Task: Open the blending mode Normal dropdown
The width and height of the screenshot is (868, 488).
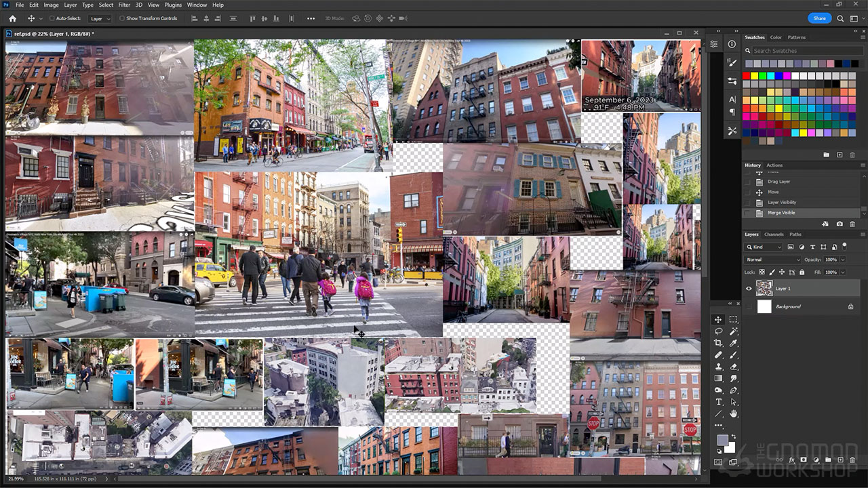Action: tap(772, 260)
